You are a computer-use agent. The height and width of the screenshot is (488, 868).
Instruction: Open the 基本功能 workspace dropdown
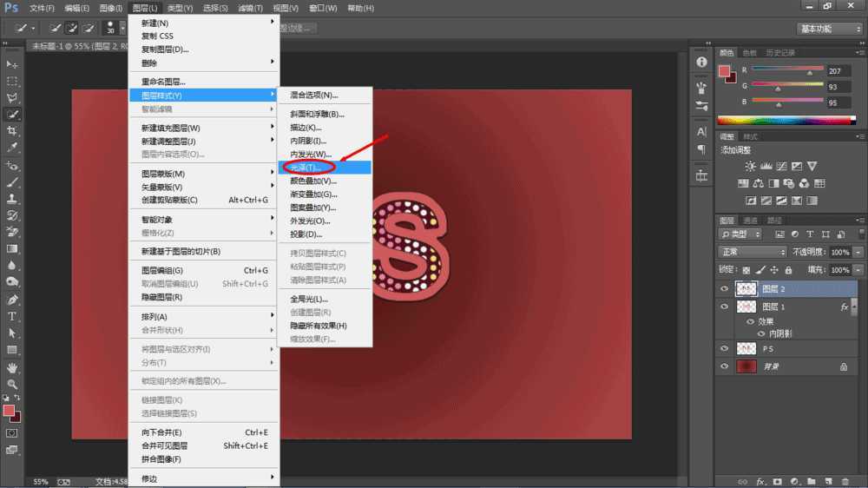[x=828, y=29]
